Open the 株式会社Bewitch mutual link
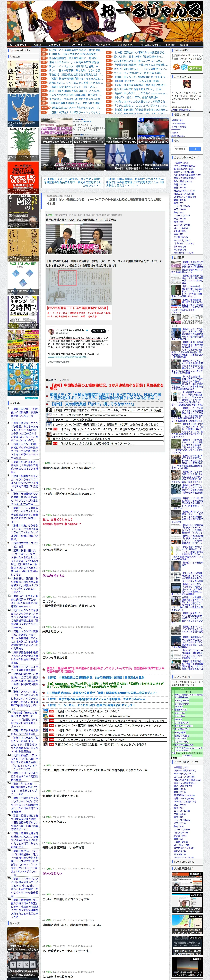210x980 pixels. pyautogui.click(x=178, y=136)
